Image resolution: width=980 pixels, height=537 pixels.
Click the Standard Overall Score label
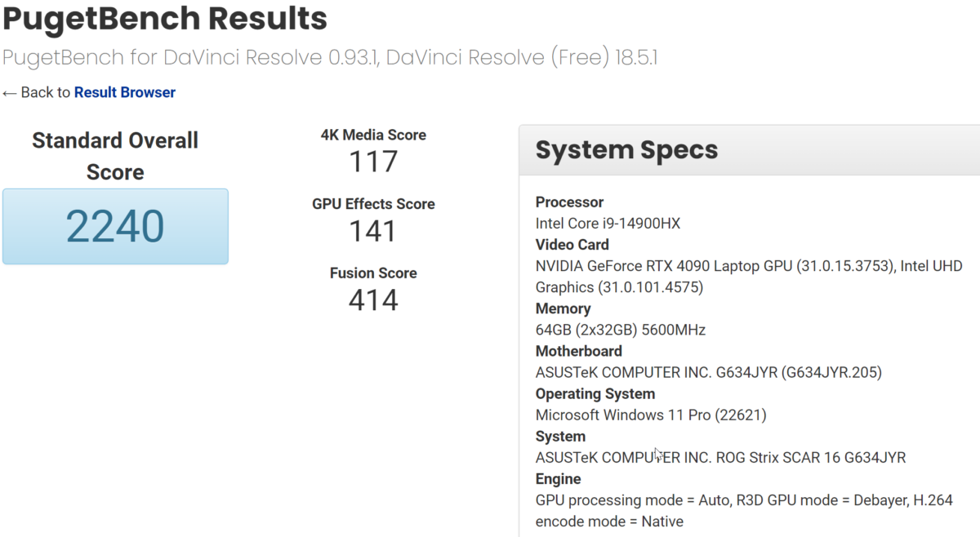click(115, 156)
